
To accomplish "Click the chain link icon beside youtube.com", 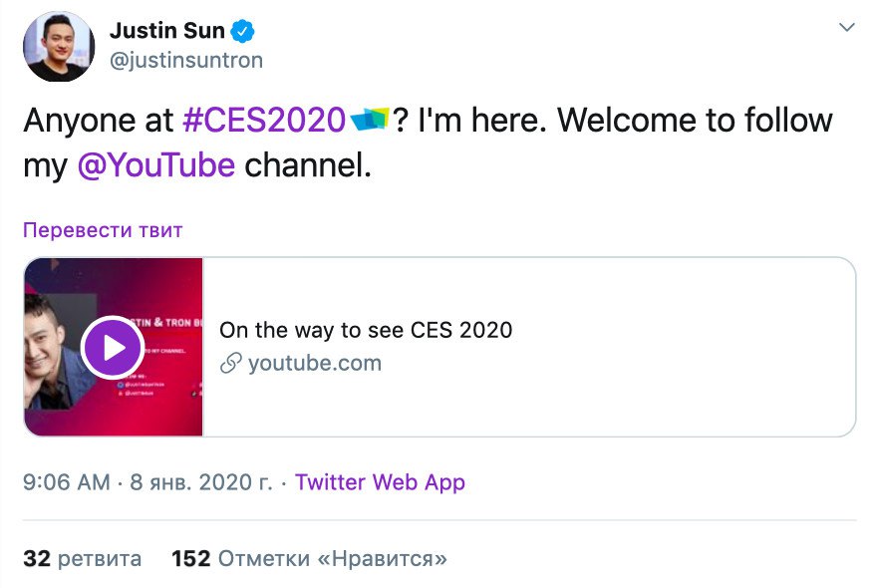I will [231, 363].
